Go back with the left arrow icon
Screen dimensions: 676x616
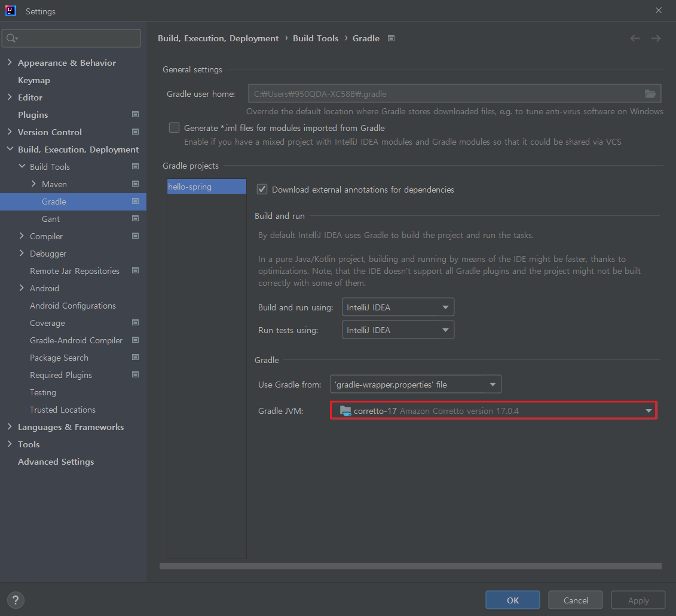coord(635,38)
